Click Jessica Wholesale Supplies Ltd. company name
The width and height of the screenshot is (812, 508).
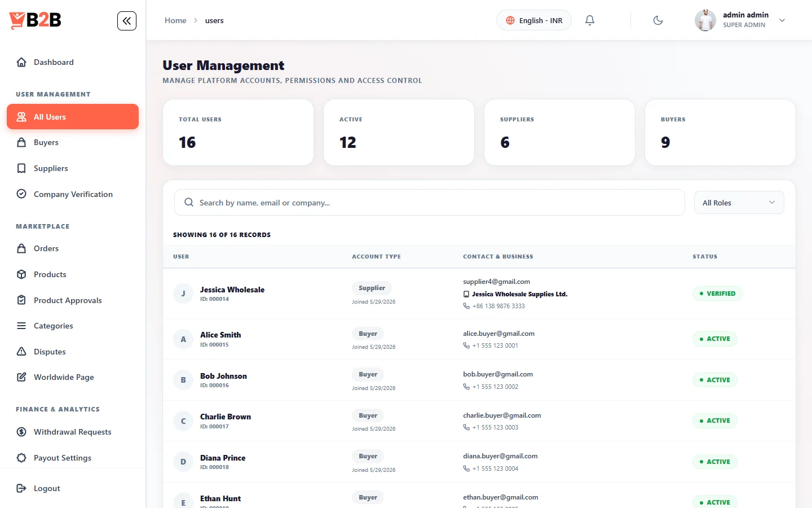[519, 294]
